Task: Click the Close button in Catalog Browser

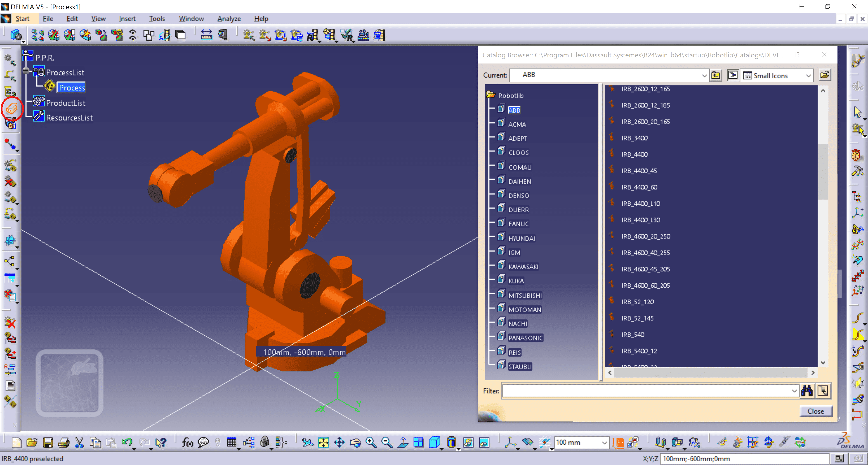Action: [815, 411]
